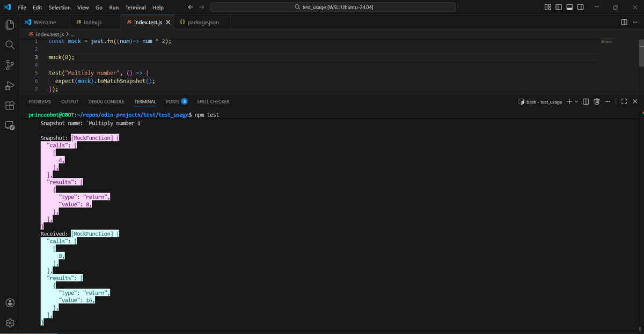Open the SPELL CHECKER panel tab
The width and height of the screenshot is (644, 334).
[x=213, y=101]
